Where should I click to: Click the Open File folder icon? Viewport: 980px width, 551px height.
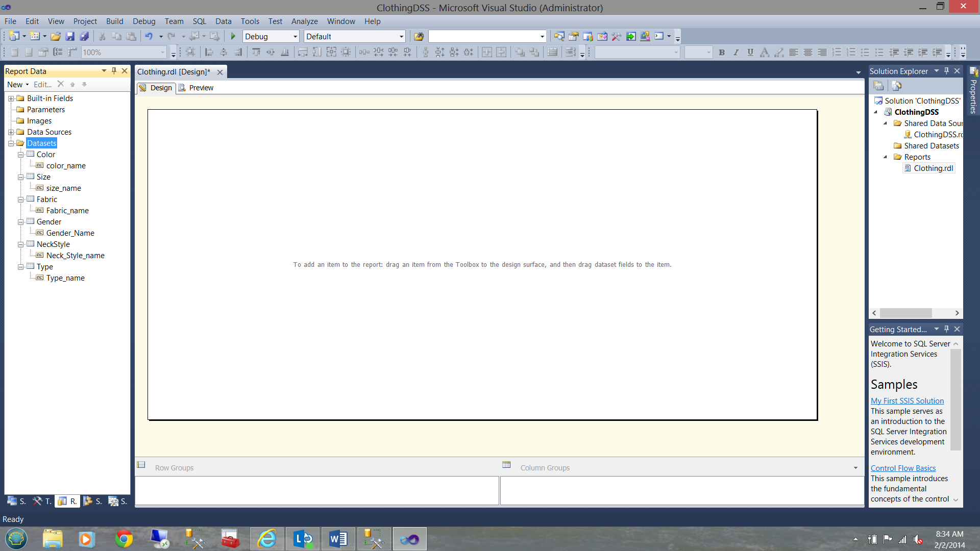click(56, 36)
